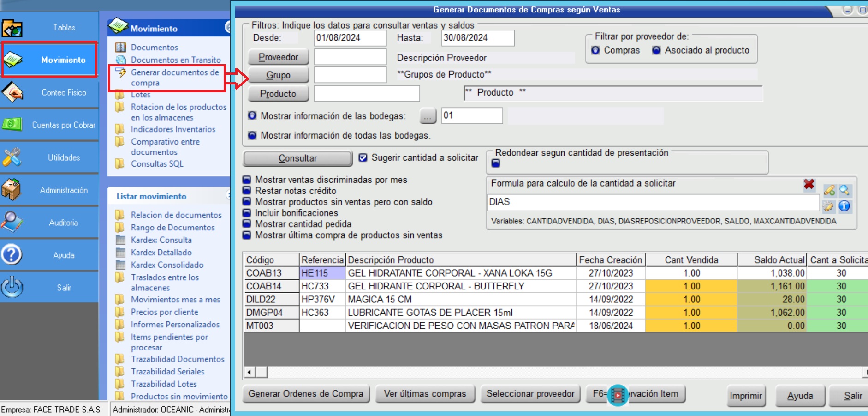Click the pencil-with-gear edit formula icon
Screen dimensions: 868x416
(829, 206)
